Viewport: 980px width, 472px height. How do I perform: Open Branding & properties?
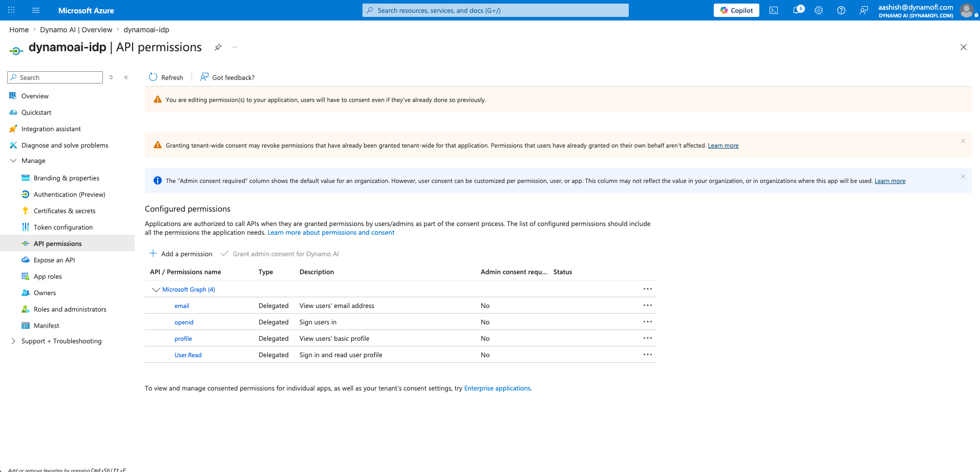click(67, 178)
